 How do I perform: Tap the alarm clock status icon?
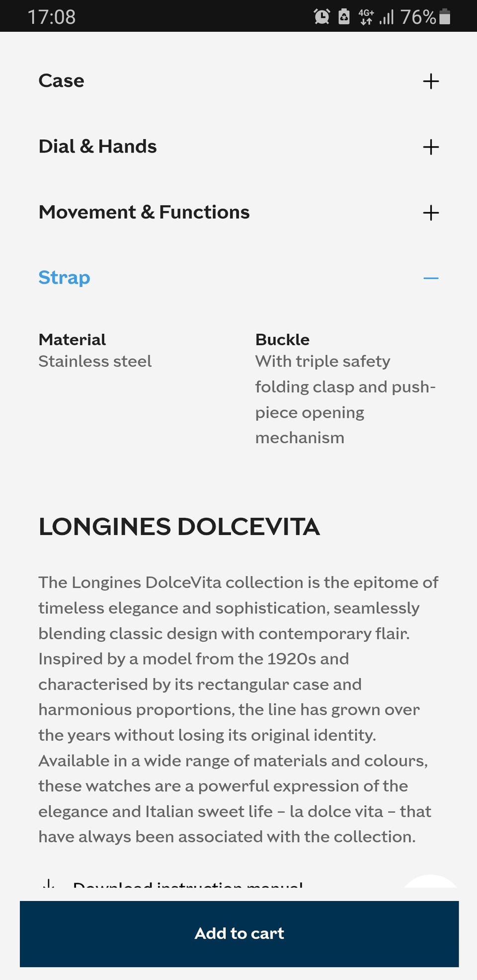pos(321,17)
